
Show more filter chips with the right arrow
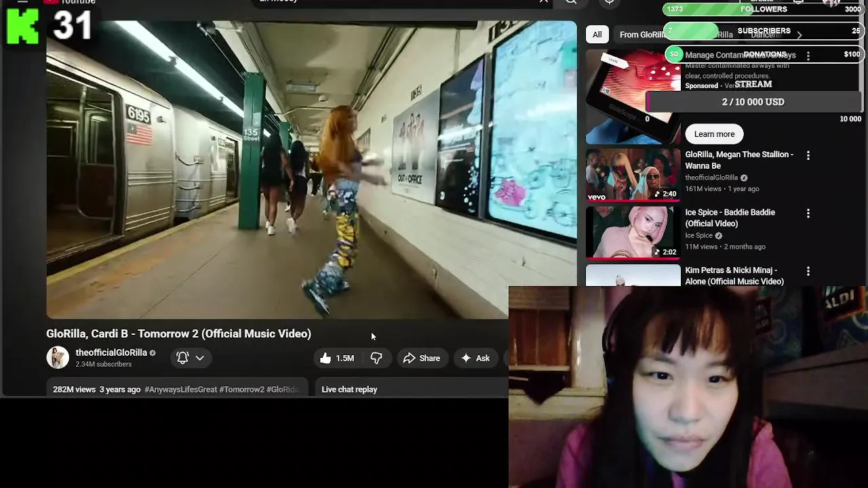799,35
